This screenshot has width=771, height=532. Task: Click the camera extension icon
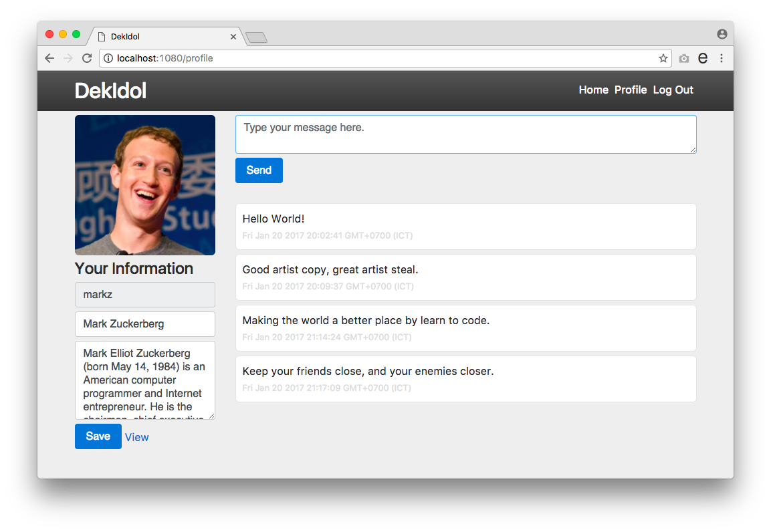684,59
